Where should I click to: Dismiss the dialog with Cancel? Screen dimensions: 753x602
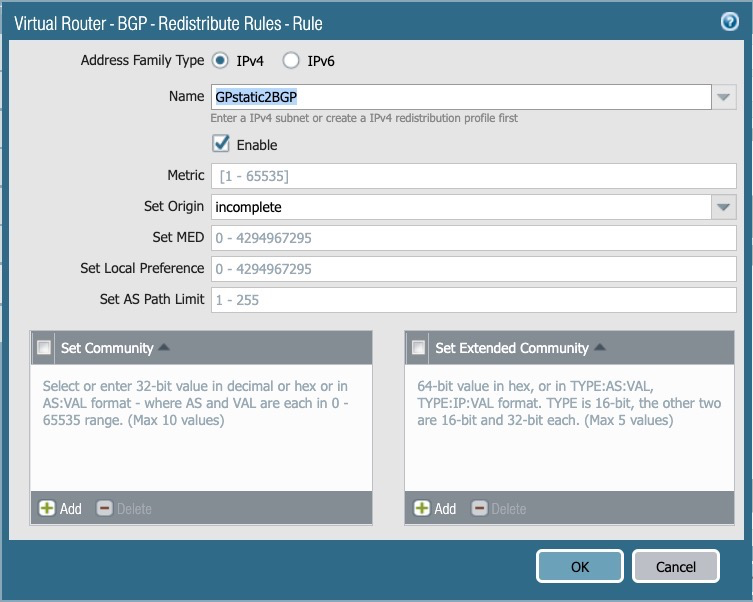pos(676,566)
